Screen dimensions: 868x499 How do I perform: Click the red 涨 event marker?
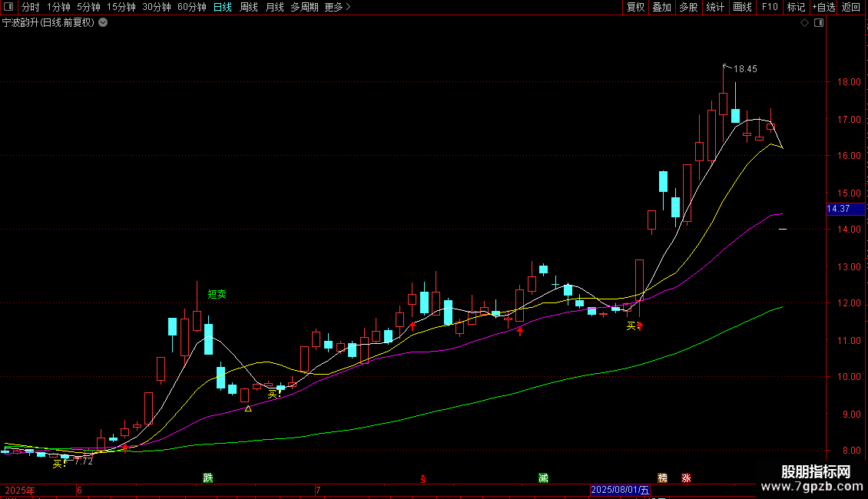point(687,478)
